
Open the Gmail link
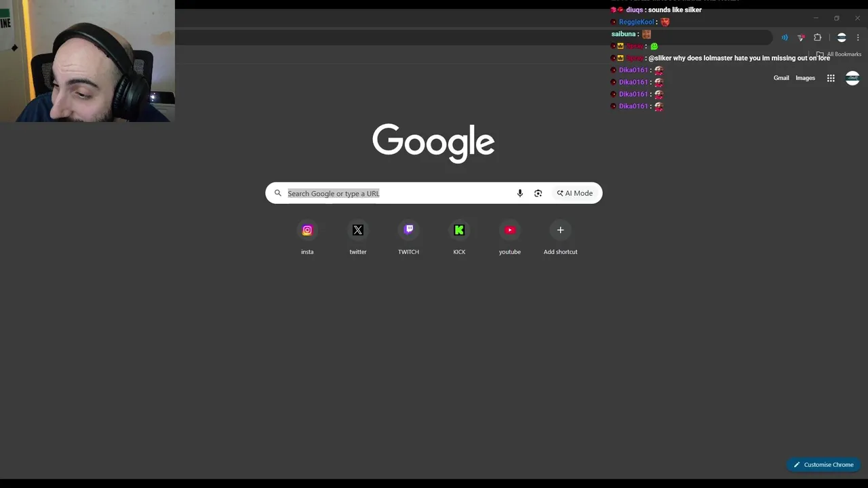781,78
